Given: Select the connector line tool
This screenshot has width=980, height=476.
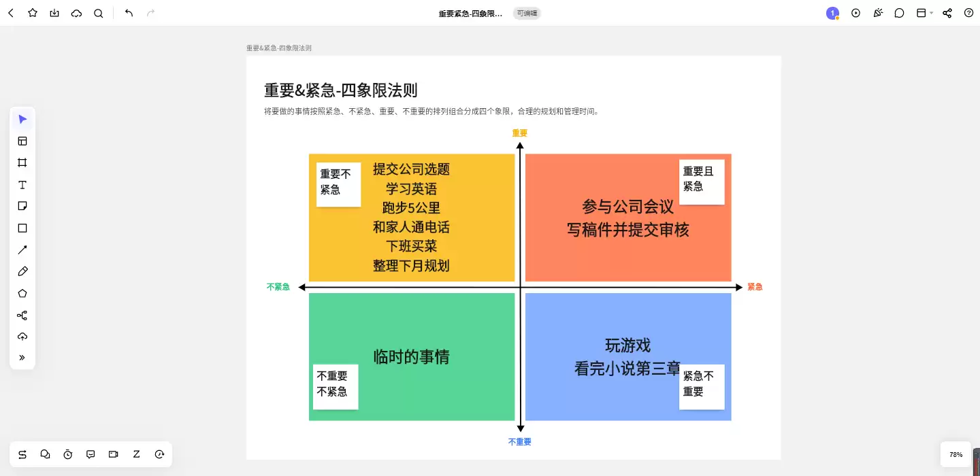Looking at the screenshot, I should pyautogui.click(x=22, y=250).
